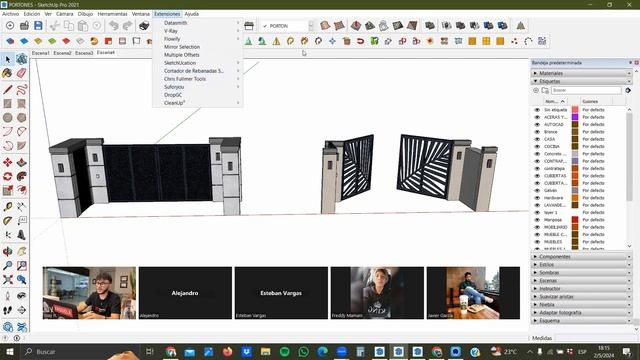The height and width of the screenshot is (360, 640).
Task: Select the Follow Me tool
Action: pos(22,176)
